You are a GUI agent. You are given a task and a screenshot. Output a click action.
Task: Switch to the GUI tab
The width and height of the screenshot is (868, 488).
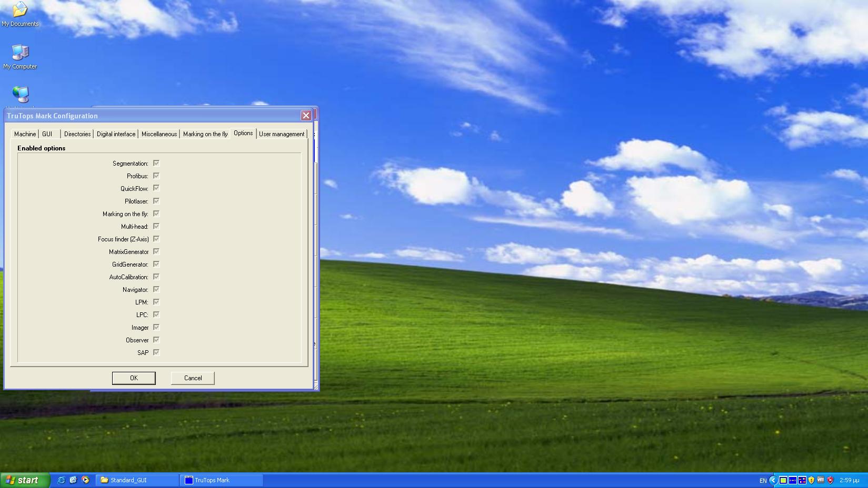(49, 134)
